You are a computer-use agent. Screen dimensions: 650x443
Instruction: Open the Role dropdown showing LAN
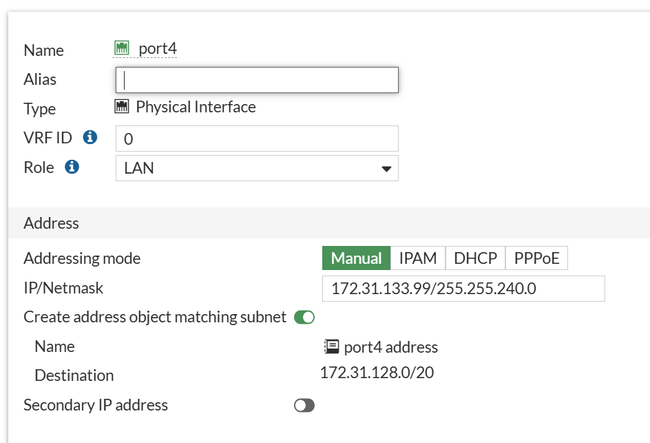point(257,168)
